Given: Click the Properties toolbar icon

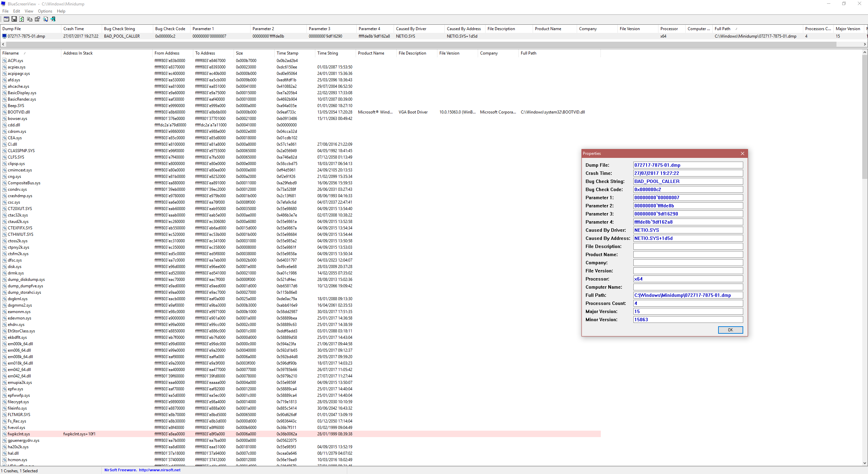Looking at the screenshot, I should tap(37, 19).
